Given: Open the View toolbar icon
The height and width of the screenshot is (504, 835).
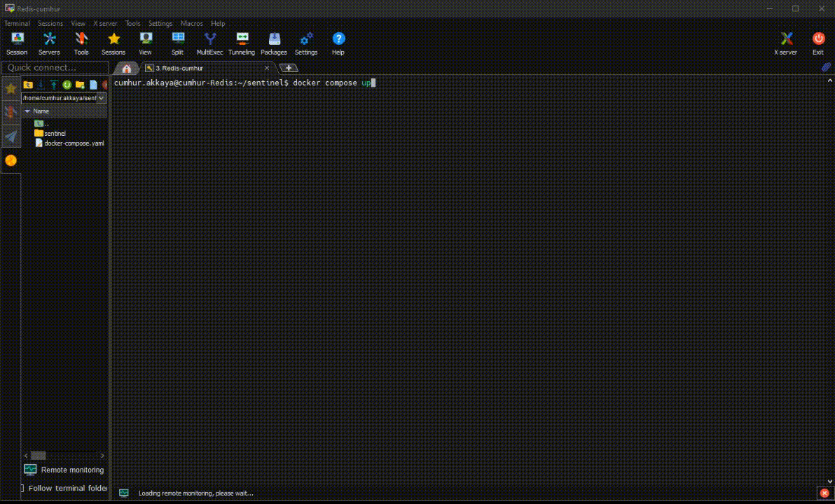Looking at the screenshot, I should pos(146,43).
